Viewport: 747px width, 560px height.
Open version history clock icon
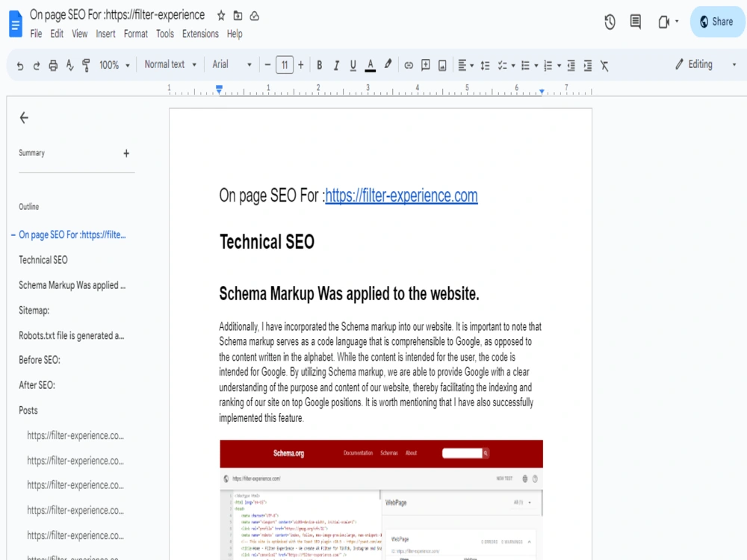pyautogui.click(x=610, y=22)
